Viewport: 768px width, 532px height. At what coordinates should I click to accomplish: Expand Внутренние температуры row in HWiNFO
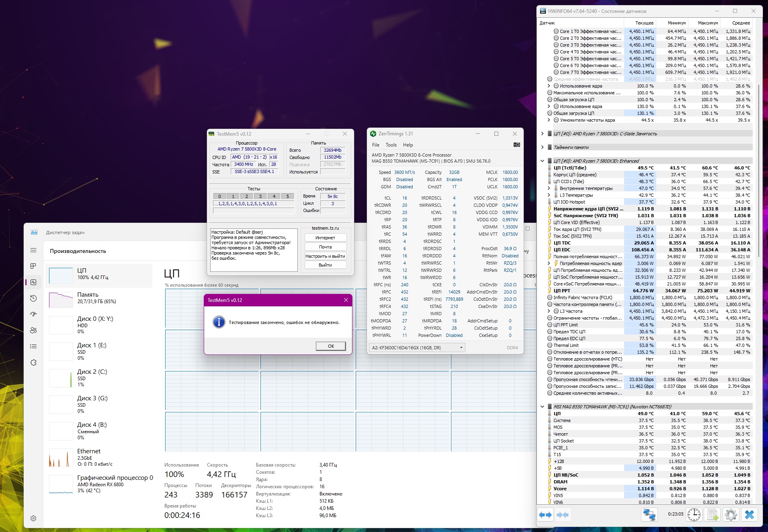(549, 188)
